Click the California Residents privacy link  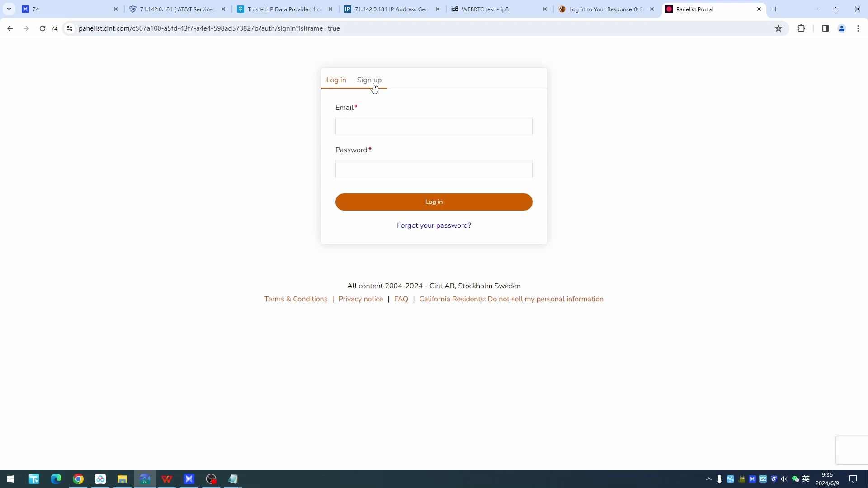click(511, 299)
